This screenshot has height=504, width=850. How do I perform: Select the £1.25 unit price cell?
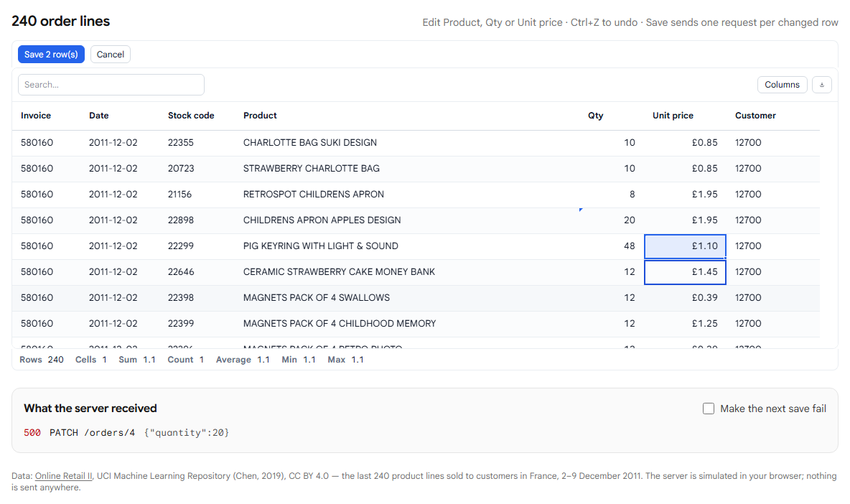click(x=685, y=324)
